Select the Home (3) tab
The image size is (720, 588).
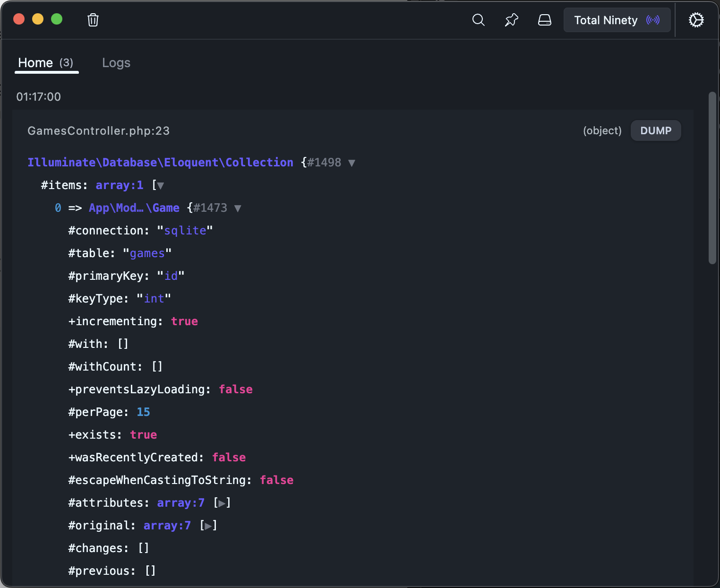point(46,62)
